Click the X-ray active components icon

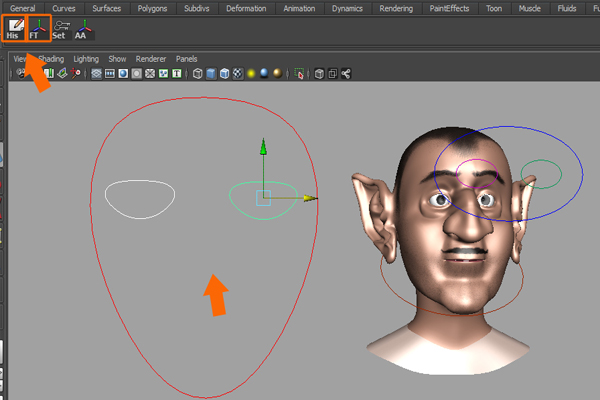(x=333, y=74)
